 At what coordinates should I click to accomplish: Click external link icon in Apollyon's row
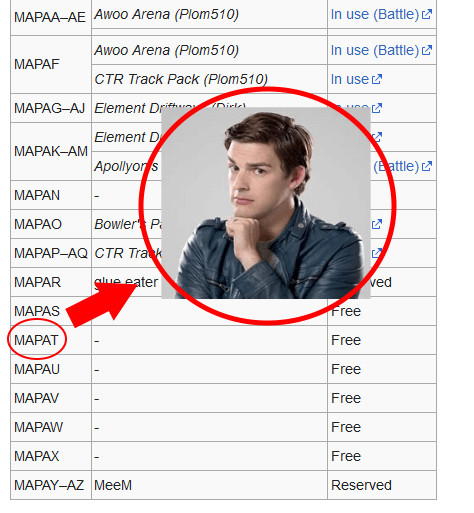coord(427,166)
